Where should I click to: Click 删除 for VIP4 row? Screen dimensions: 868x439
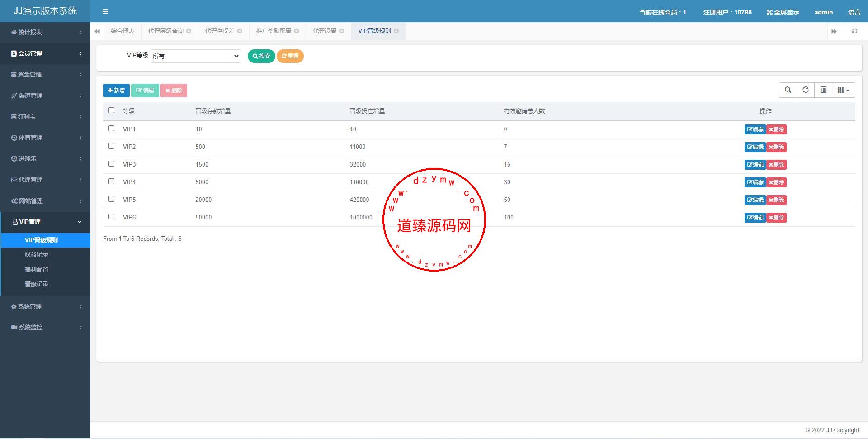tap(776, 182)
